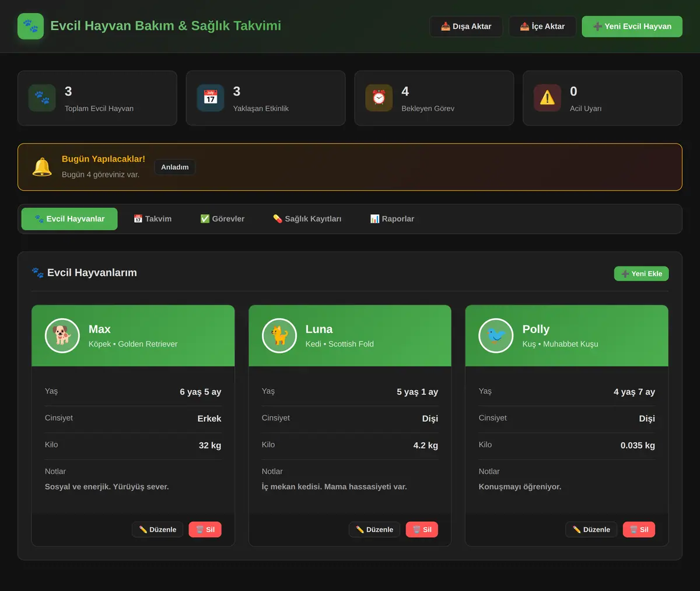Click the paw logo icon in header
Viewport: 700px width, 591px height.
pos(30,26)
